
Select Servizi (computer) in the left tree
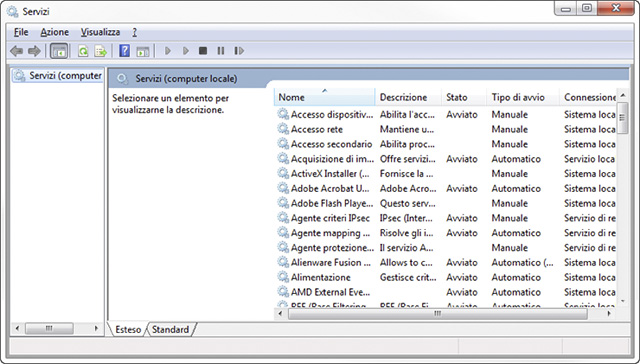click(x=58, y=75)
